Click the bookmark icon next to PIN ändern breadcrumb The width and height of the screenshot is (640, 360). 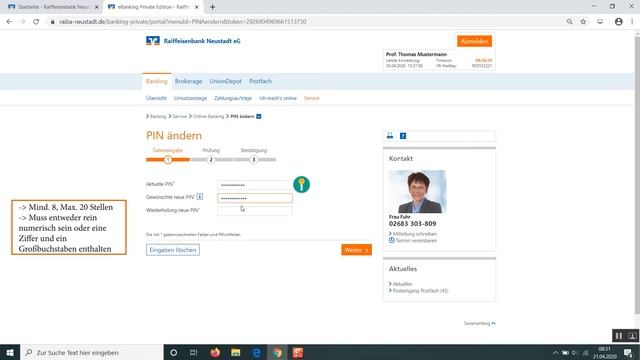click(x=259, y=116)
